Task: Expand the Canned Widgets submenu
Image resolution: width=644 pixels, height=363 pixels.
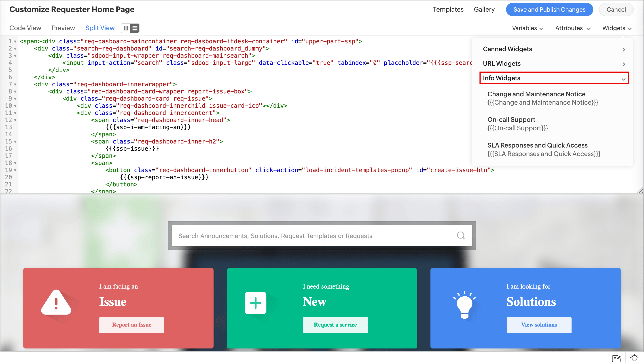Action: click(554, 49)
